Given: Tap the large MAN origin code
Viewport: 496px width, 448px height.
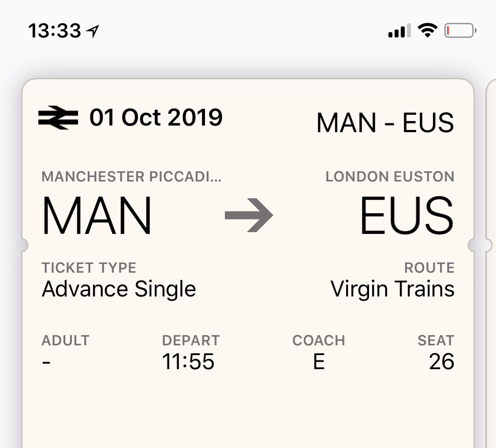Looking at the screenshot, I should [97, 216].
